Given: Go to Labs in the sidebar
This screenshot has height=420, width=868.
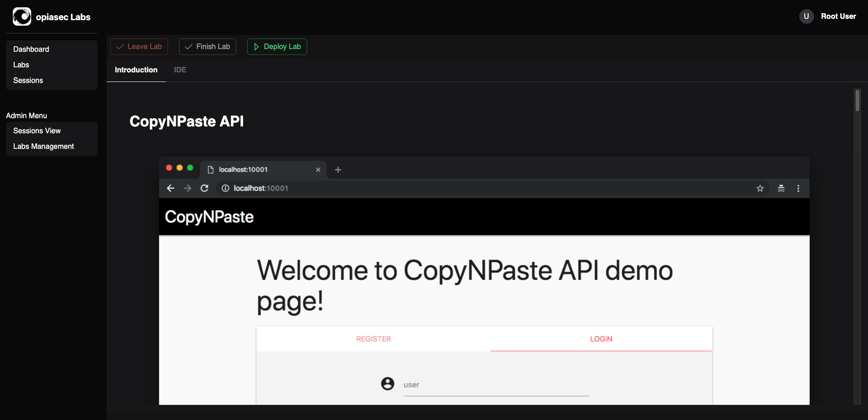Looking at the screenshot, I should [52, 65].
